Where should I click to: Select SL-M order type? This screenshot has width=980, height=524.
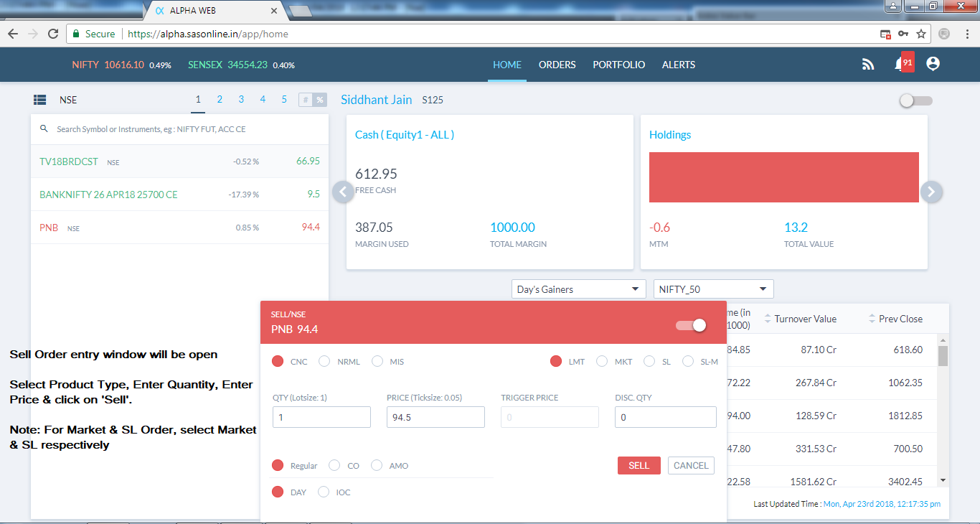point(688,361)
